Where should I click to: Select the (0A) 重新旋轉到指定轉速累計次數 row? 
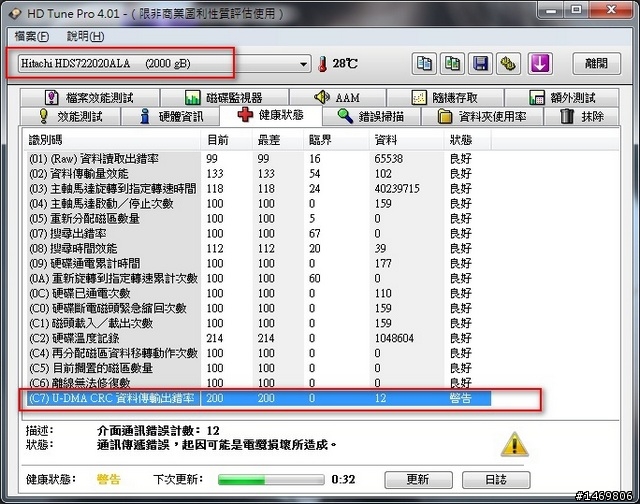[259, 278]
